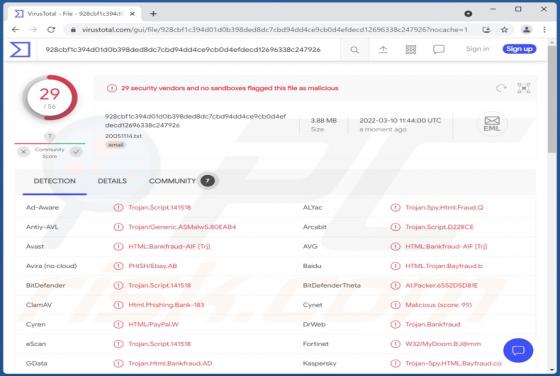Image resolution: width=560 pixels, height=376 pixels.
Task: Open the browser profile icon
Action: (526, 30)
